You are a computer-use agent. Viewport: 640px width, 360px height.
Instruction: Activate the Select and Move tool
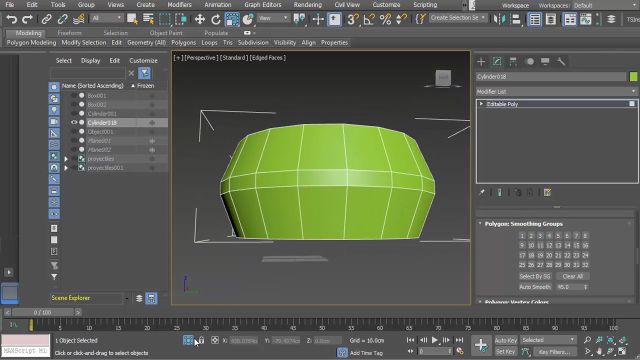pos(200,19)
